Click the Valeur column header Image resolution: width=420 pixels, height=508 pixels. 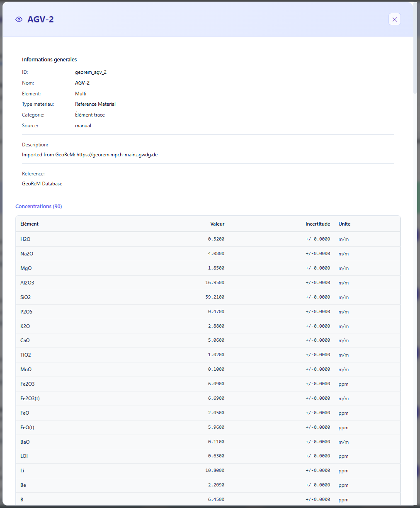click(217, 224)
